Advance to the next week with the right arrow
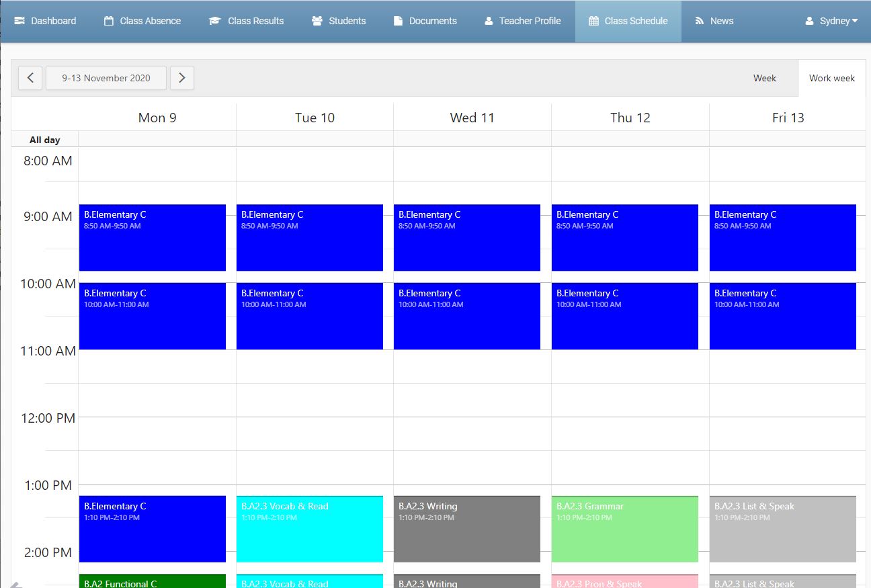Screen dimensions: 871x588 coord(181,78)
